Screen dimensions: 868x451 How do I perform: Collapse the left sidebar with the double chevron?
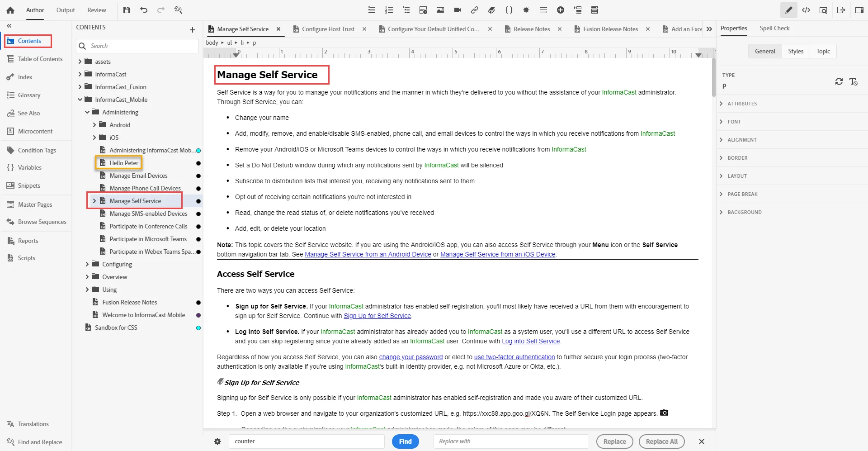[x=9, y=26]
